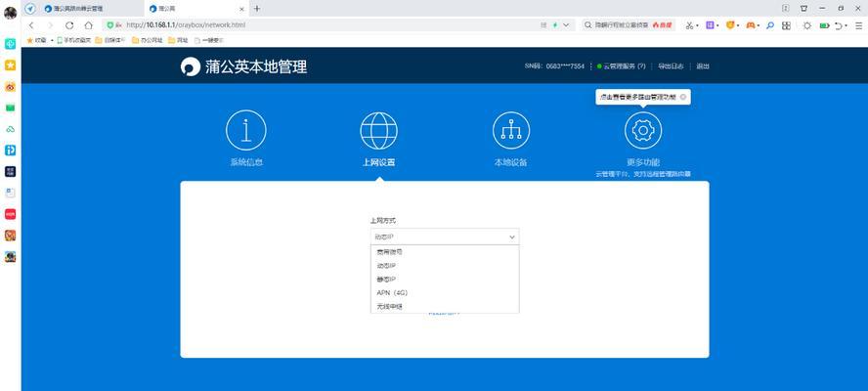868x391 pixels.
Task: Click the teal plus sidebar icon at top
Action: 10,44
